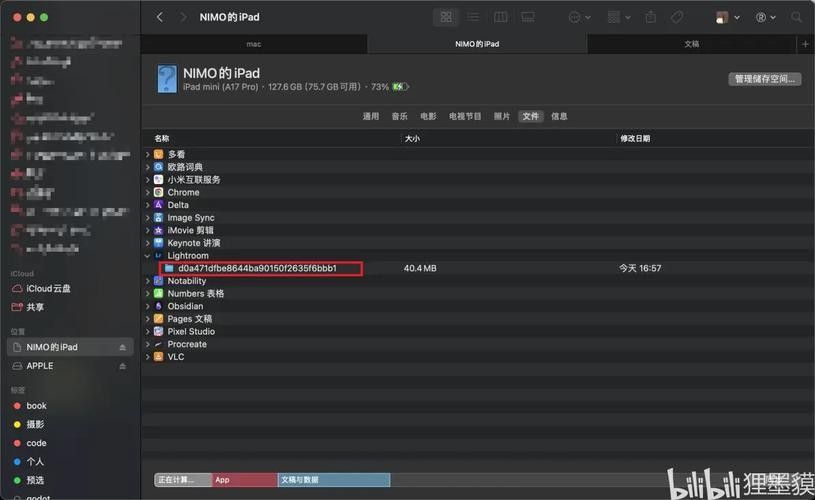This screenshot has width=815, height=500.
Task: Click the 管理储存空间 button
Action: 765,79
